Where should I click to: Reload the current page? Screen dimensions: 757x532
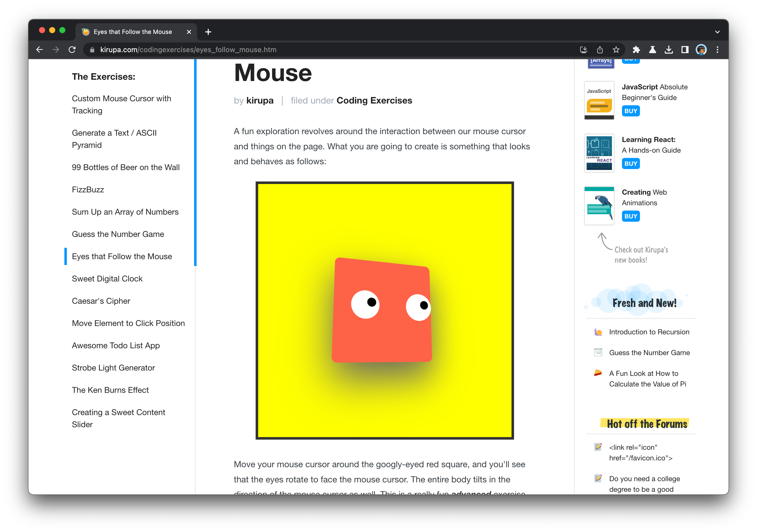[x=72, y=50]
